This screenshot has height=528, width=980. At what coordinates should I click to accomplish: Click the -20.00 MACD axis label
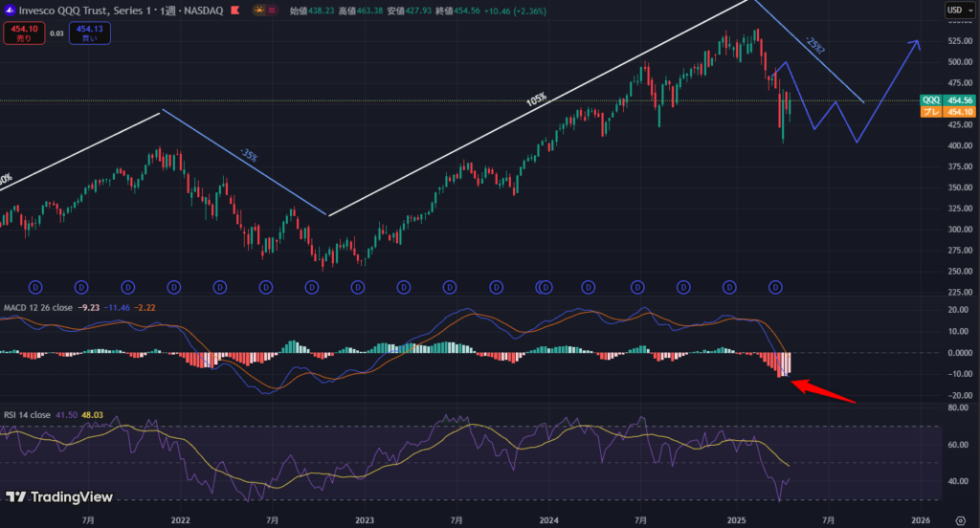click(x=960, y=395)
